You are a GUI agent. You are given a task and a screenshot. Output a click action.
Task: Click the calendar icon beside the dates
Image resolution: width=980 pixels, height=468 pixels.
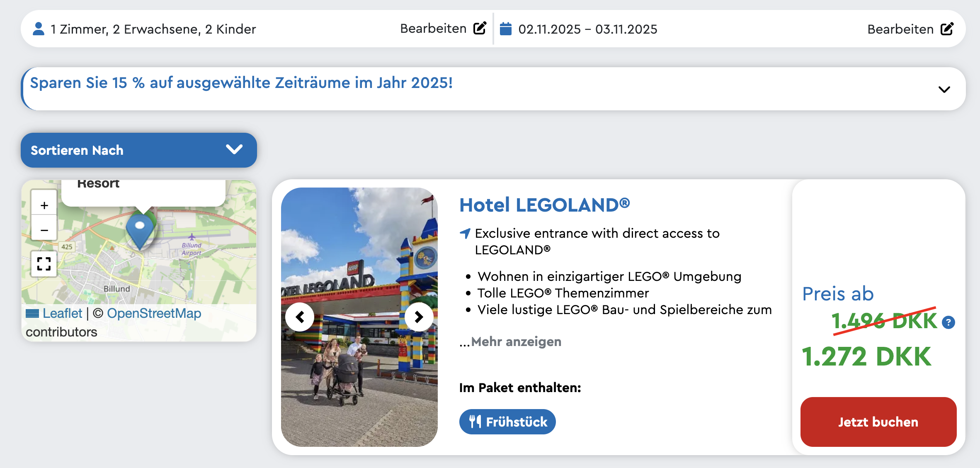(505, 29)
